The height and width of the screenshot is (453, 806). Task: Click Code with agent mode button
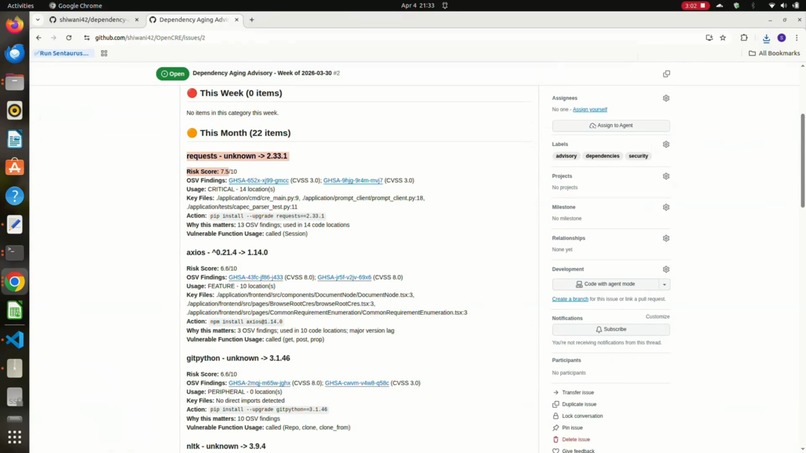pyautogui.click(x=606, y=284)
